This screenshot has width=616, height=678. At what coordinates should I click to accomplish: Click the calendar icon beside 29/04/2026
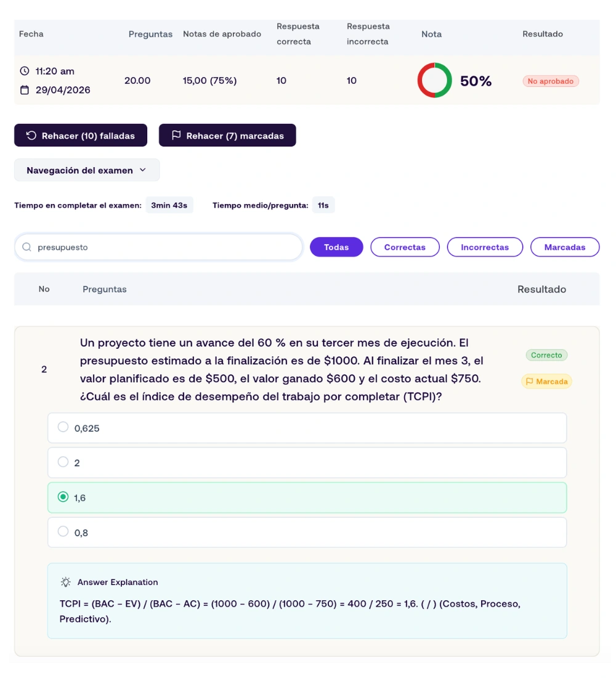(x=25, y=90)
